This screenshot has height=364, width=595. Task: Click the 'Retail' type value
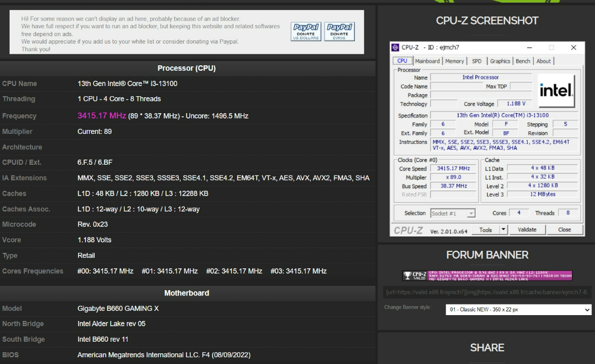click(86, 256)
